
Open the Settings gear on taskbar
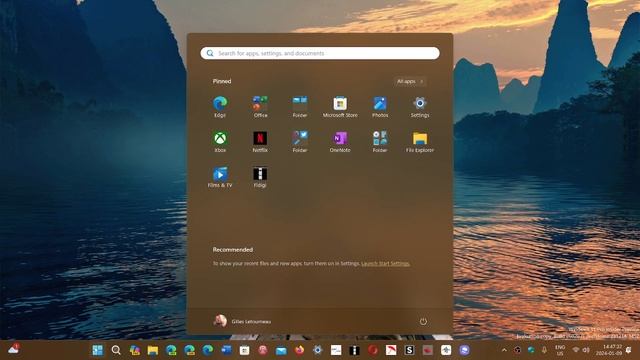pyautogui.click(x=318, y=350)
